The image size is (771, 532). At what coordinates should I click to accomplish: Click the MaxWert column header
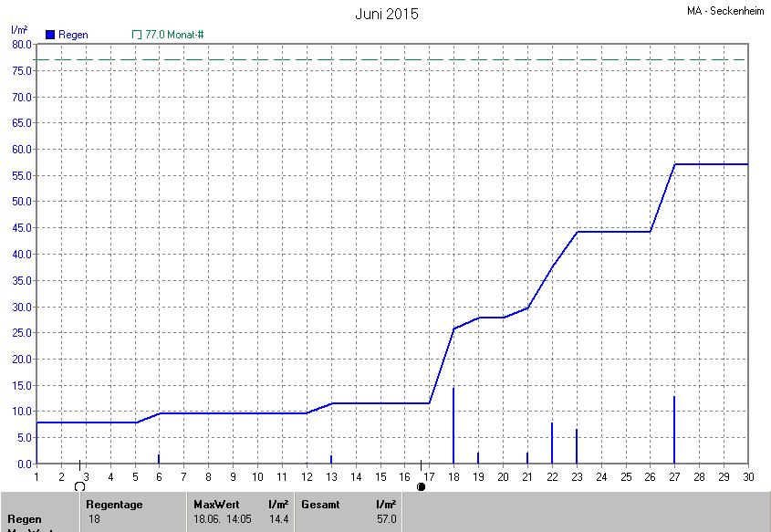[x=214, y=505]
